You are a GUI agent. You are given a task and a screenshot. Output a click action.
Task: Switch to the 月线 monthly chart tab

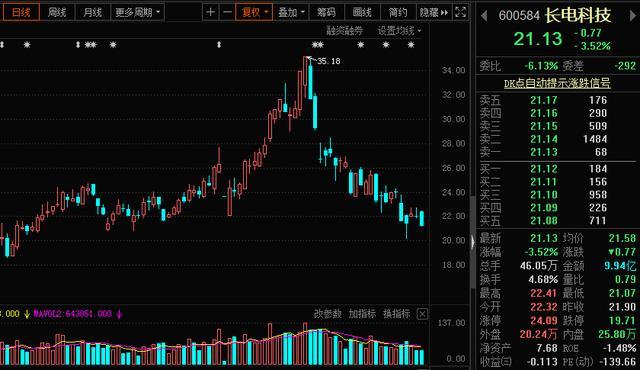[93, 12]
